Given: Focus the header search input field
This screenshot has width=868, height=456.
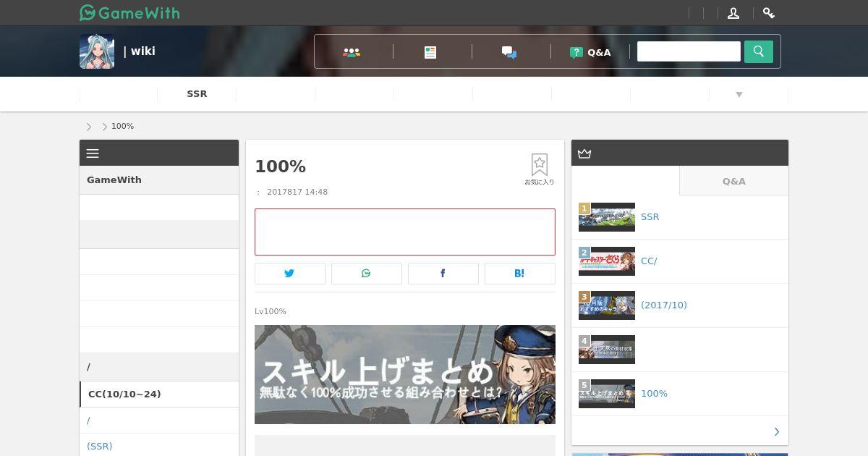Looking at the screenshot, I should click(x=689, y=51).
